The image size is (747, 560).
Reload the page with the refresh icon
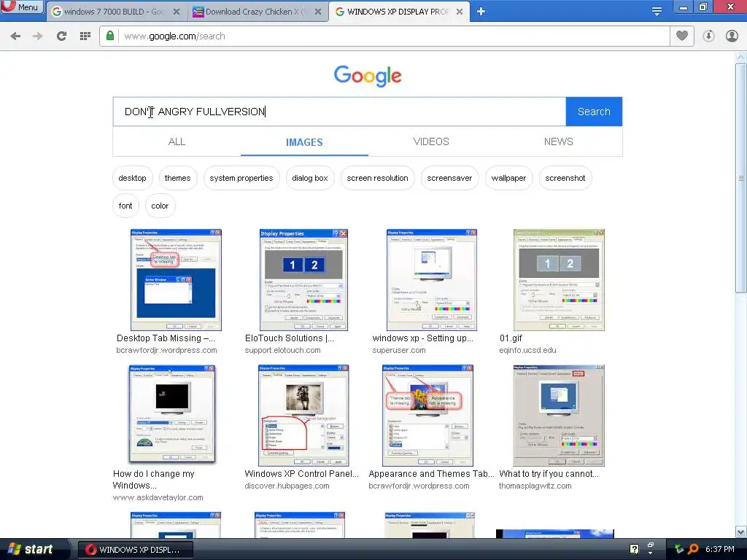pyautogui.click(x=61, y=36)
